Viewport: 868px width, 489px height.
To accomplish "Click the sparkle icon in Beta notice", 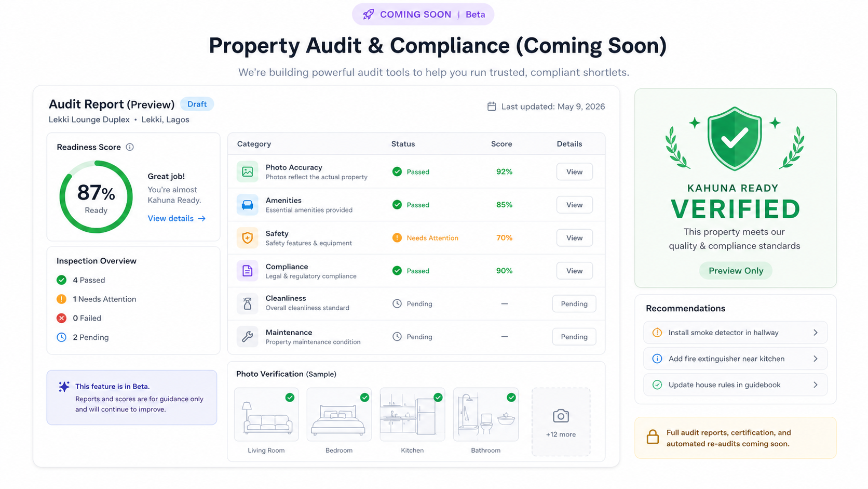I will pos(64,387).
